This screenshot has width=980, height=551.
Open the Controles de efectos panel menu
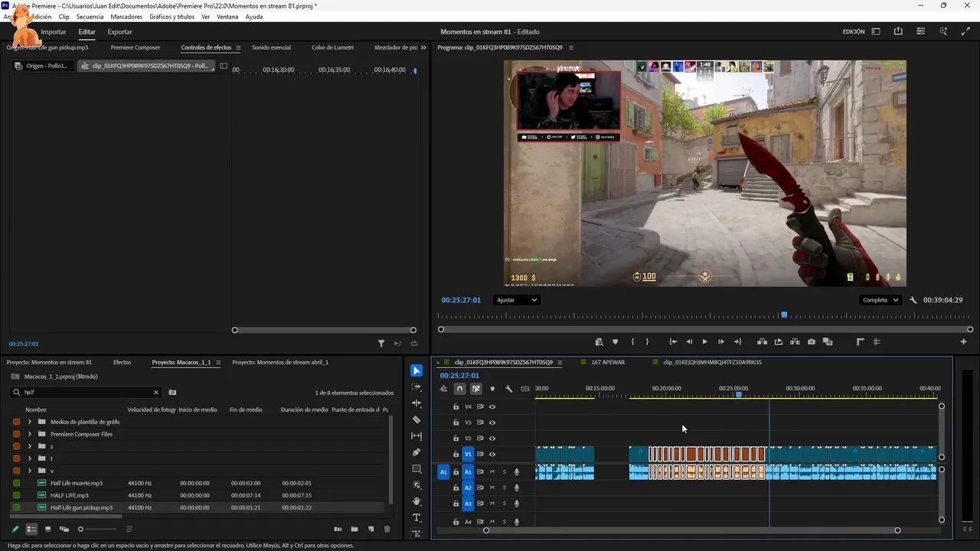click(238, 47)
